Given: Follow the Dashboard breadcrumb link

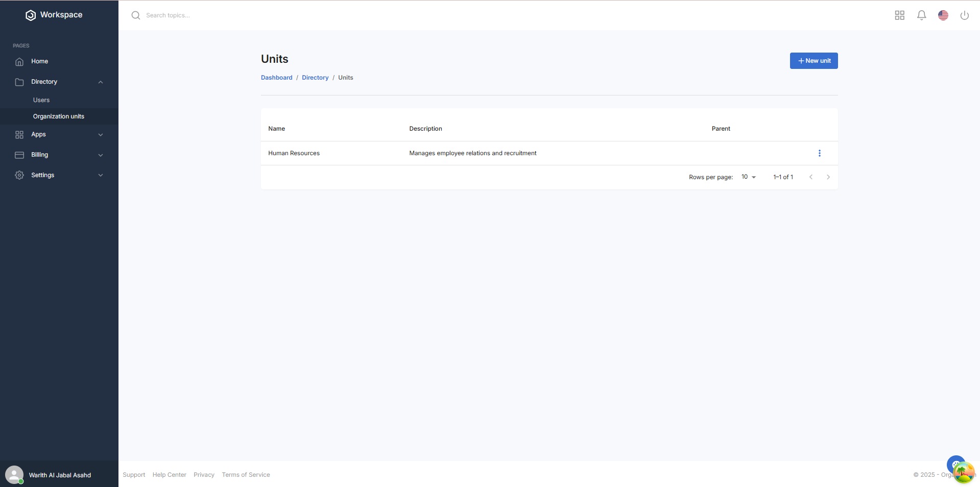Looking at the screenshot, I should [x=276, y=78].
